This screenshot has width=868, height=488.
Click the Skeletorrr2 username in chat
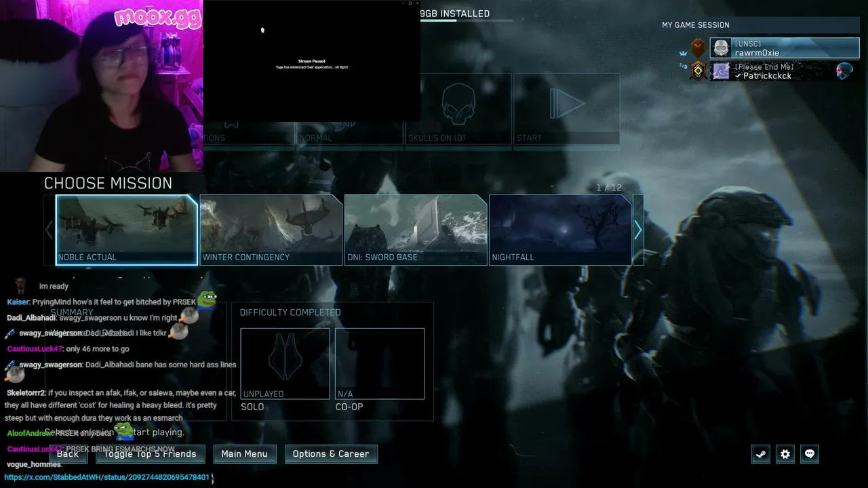tap(26, 393)
